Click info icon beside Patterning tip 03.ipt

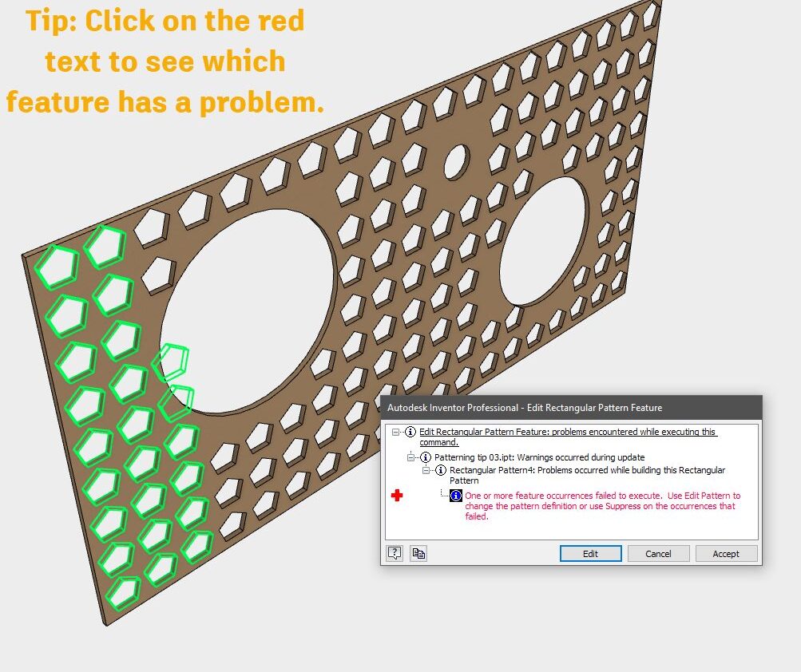coord(425,457)
